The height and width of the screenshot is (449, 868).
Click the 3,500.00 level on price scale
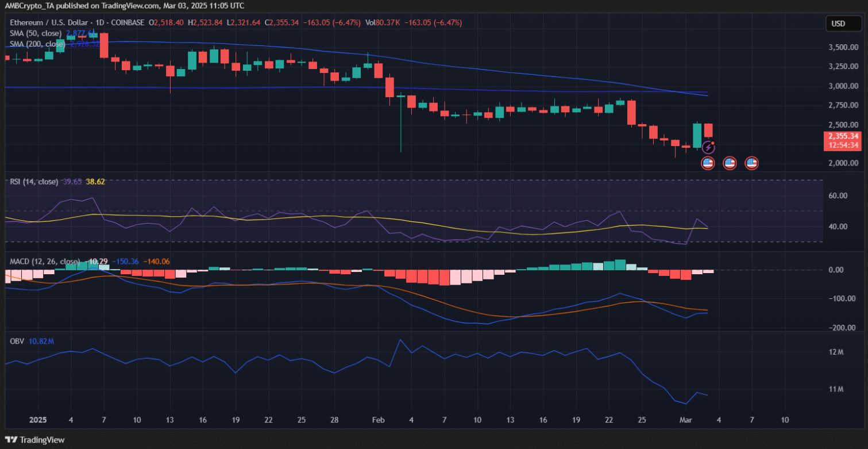(840, 47)
